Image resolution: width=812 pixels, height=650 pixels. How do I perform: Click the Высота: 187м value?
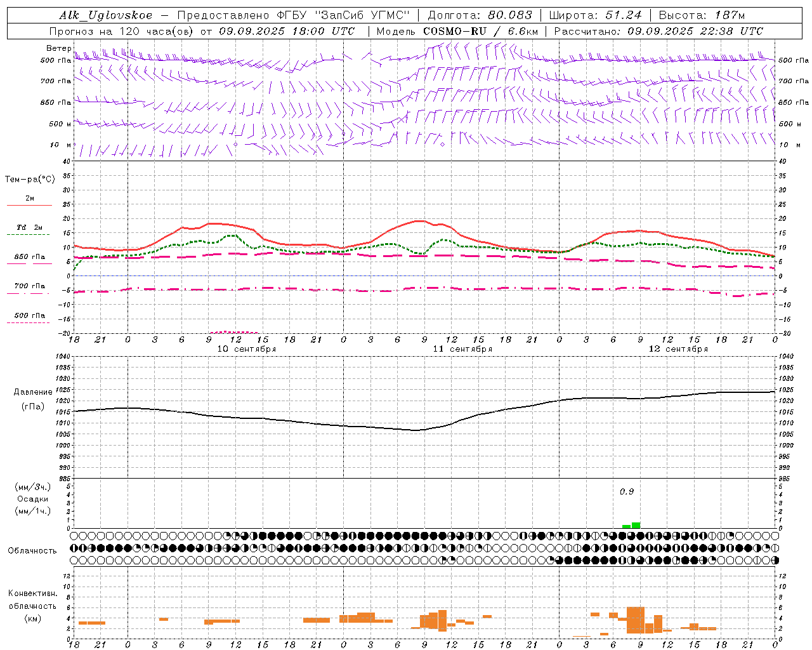(x=702, y=15)
